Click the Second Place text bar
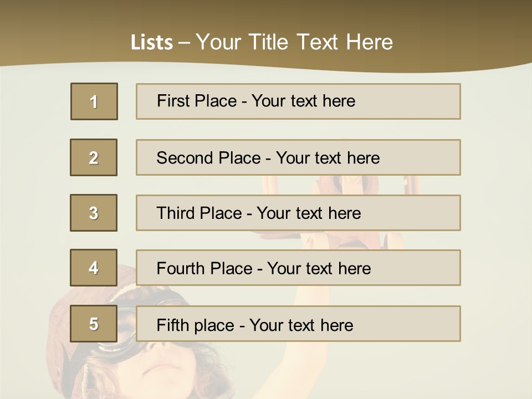 point(298,157)
